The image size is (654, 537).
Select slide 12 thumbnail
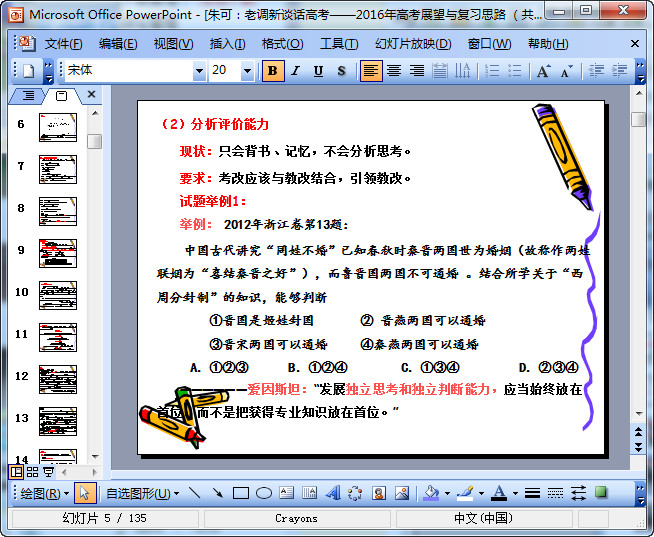(x=58, y=379)
